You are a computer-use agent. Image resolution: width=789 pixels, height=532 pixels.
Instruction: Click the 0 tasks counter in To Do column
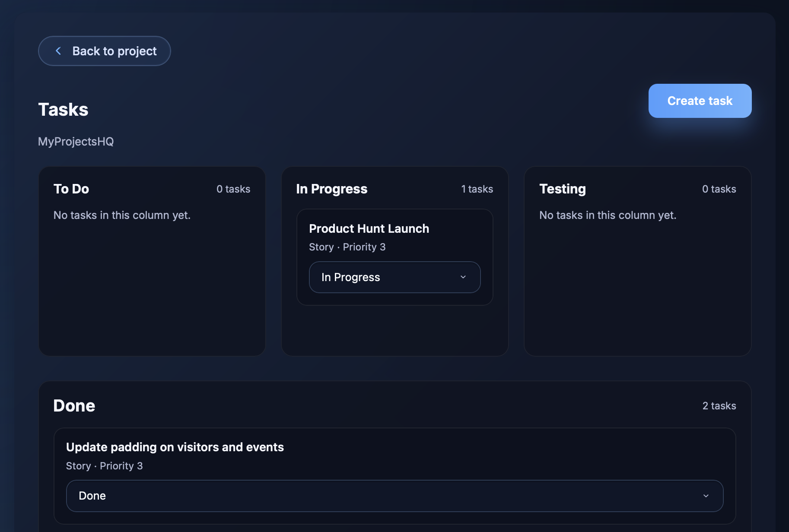(x=233, y=189)
